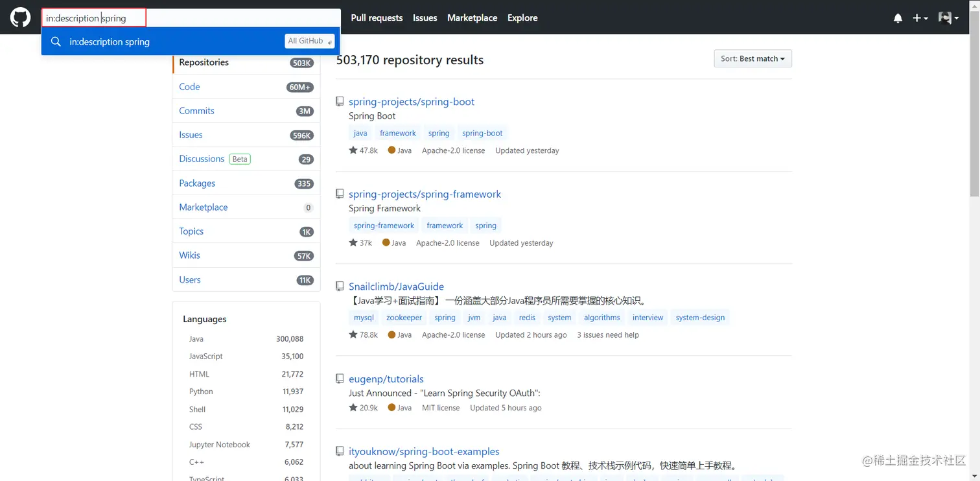The image size is (980, 481).
Task: Select the Topics results category
Action: tap(246, 231)
